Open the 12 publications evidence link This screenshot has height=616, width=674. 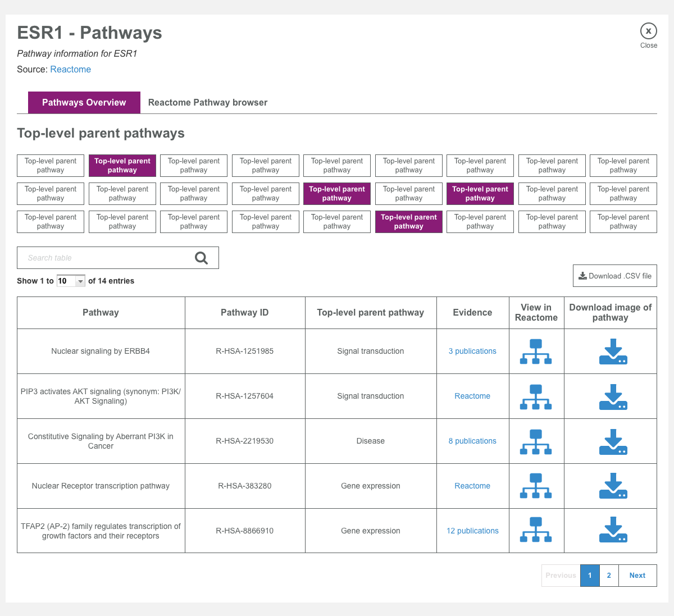[x=472, y=530]
